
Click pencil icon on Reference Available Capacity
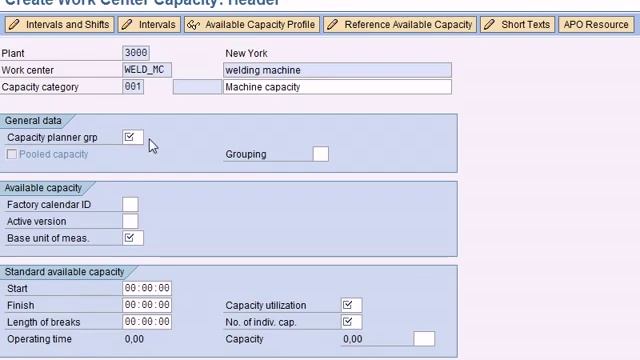[x=333, y=24]
